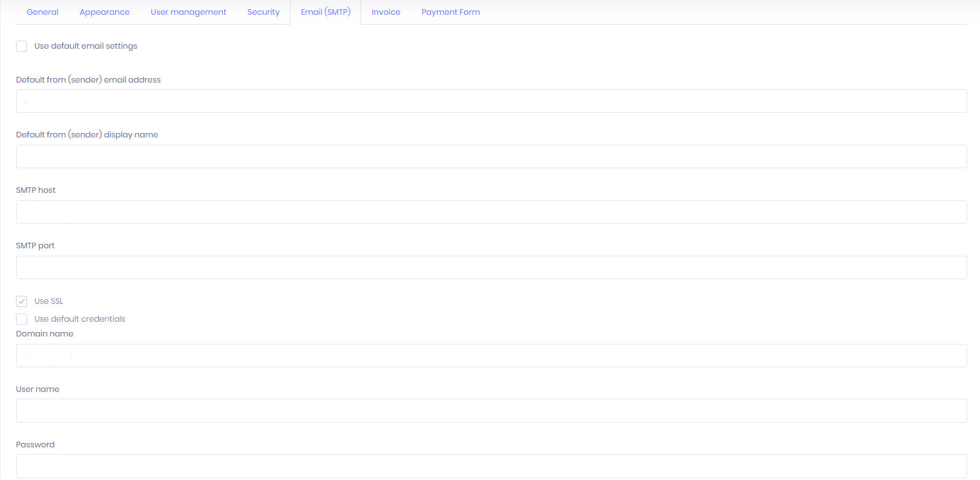Screen dimensions: 980x480
Task: Click the Password input box
Action: pos(491,466)
